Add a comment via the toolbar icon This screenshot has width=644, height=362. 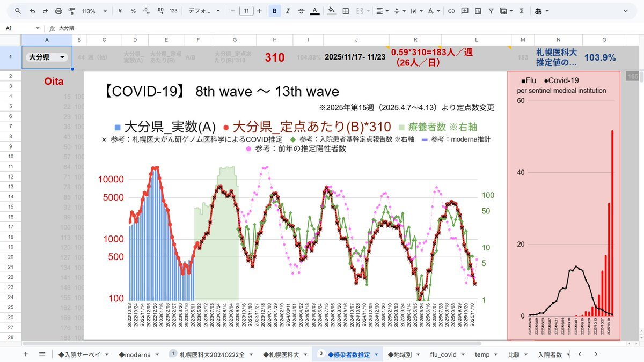[x=464, y=11]
